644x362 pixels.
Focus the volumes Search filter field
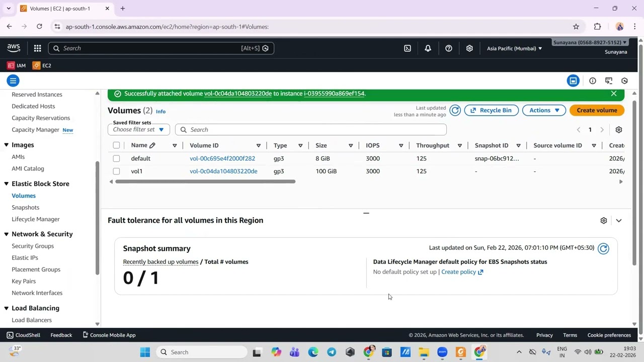[311, 130]
